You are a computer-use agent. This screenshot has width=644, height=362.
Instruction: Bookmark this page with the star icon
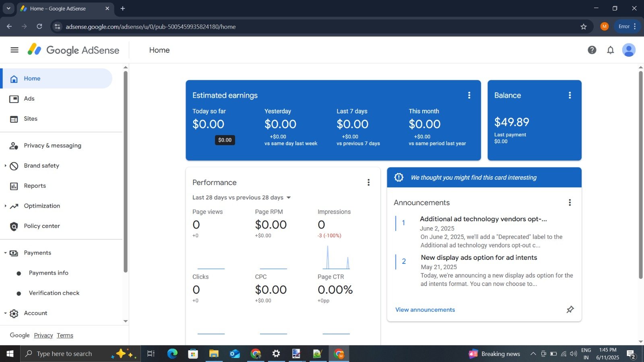click(x=584, y=27)
